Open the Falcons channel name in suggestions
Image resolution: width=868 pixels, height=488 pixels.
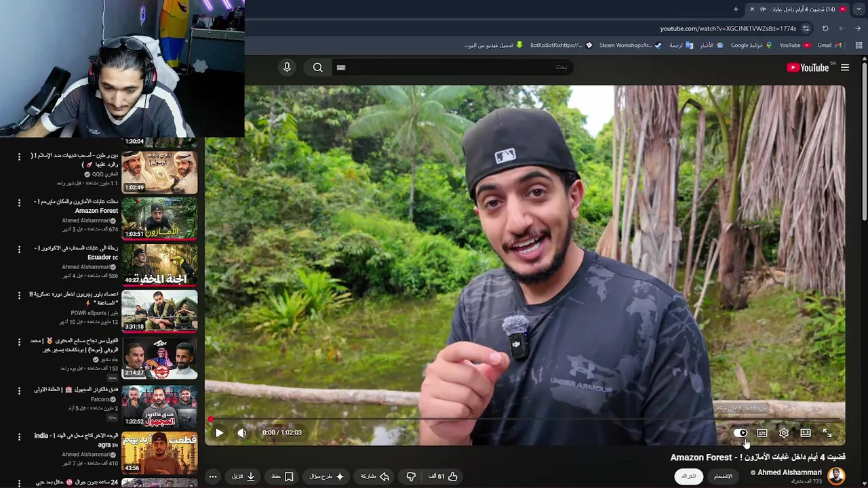100,400
